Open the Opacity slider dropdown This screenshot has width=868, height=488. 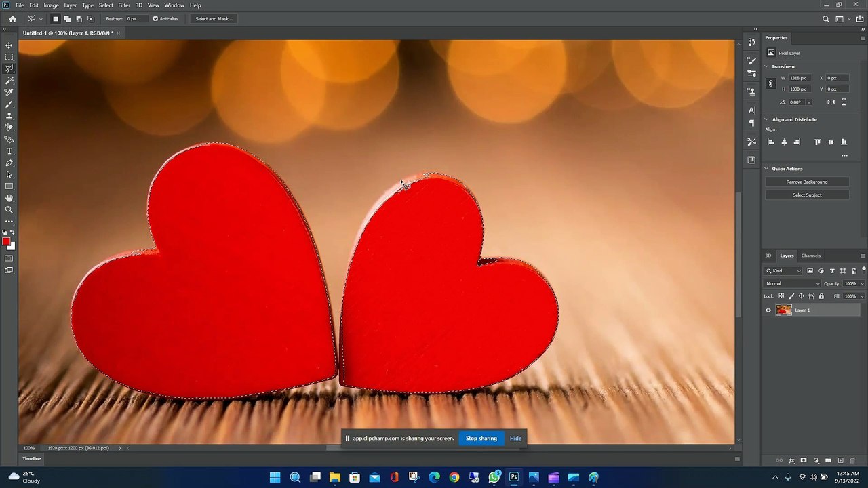[x=862, y=283]
